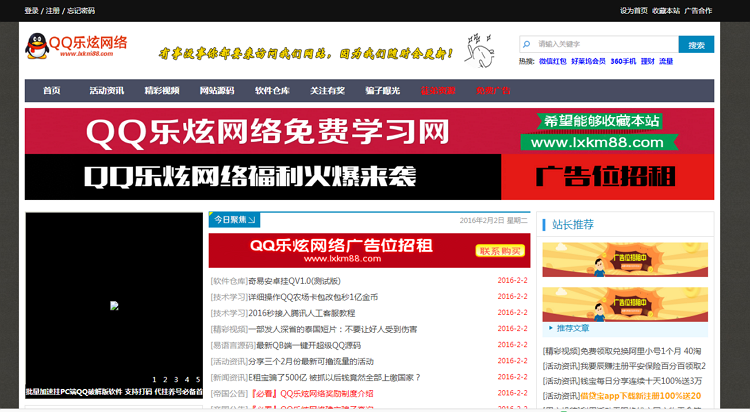Open the 登录 login link
Screen dimensions: 750x412
point(32,11)
